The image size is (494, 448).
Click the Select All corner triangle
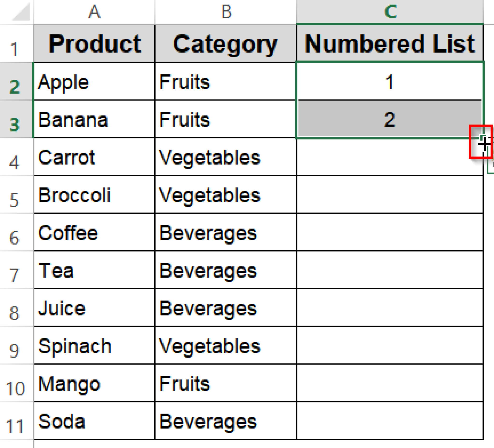click(x=21, y=12)
